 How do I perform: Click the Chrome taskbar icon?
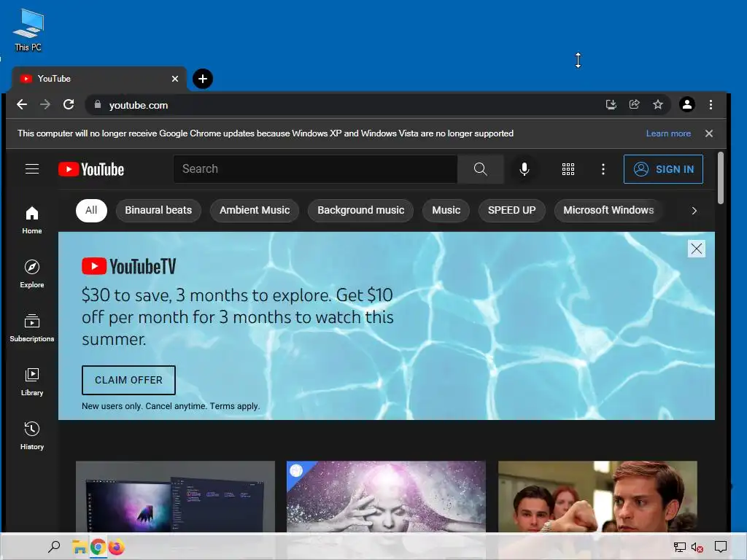(98, 547)
